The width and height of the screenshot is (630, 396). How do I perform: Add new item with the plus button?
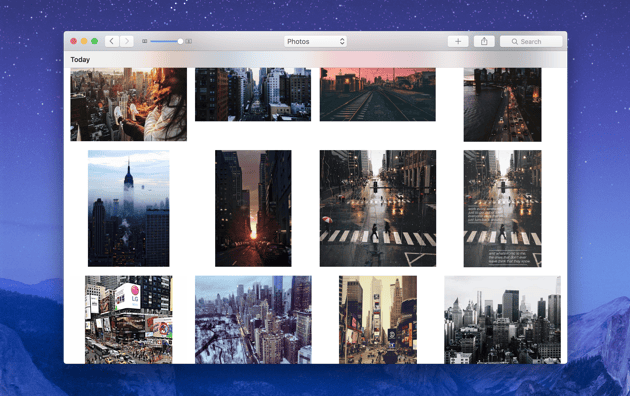[x=458, y=41]
